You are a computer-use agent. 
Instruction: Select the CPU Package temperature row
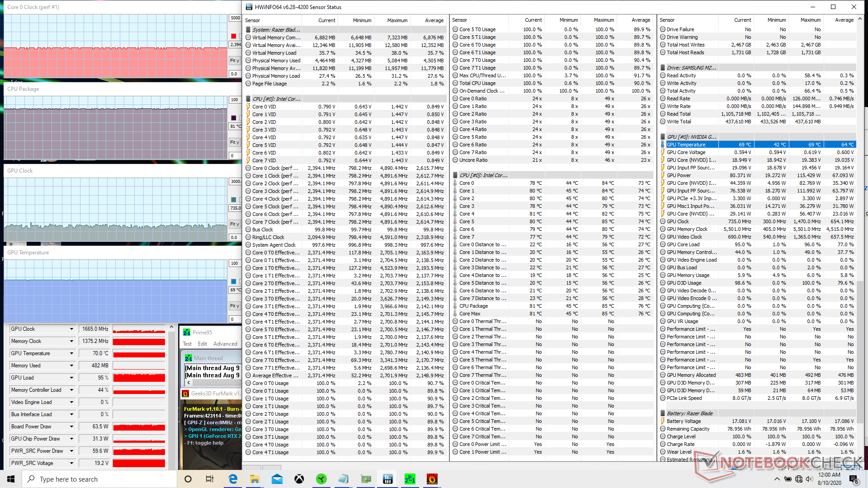(x=552, y=306)
